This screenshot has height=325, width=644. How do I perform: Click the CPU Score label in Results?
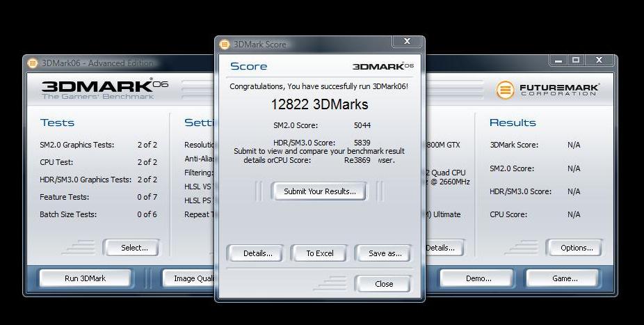508,214
